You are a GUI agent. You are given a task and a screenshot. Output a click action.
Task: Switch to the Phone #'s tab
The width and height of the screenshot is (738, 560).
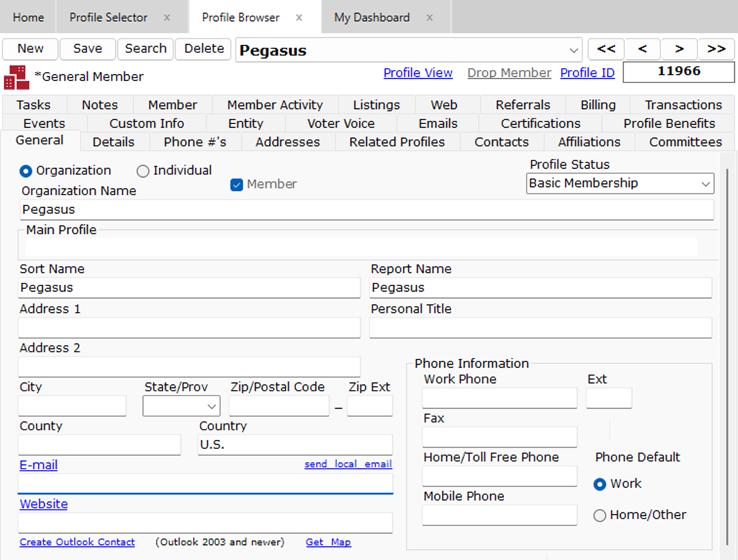(x=194, y=142)
